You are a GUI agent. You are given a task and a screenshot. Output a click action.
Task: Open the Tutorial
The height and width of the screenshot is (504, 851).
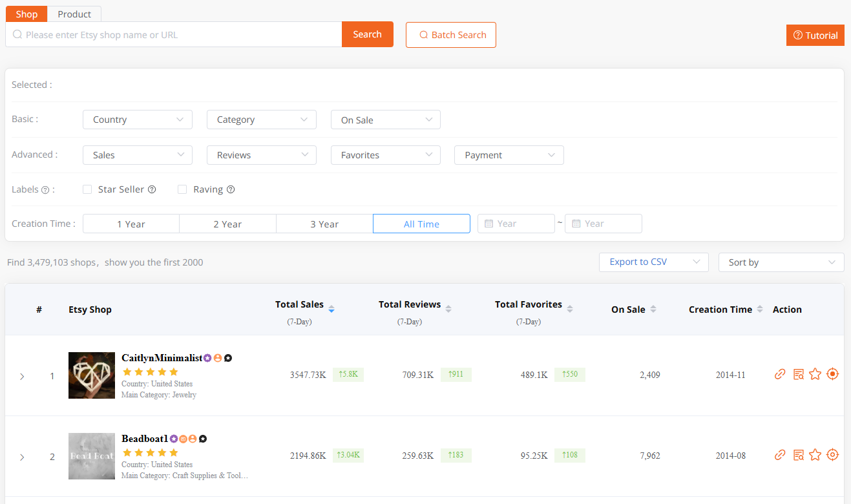click(x=815, y=35)
